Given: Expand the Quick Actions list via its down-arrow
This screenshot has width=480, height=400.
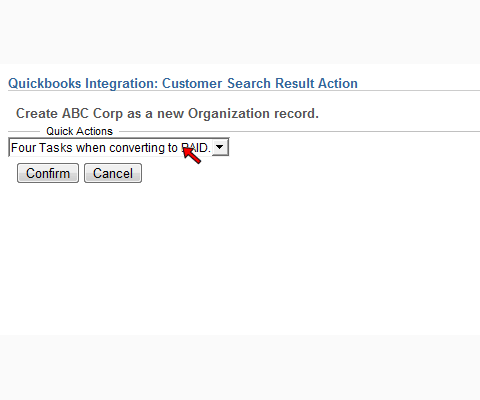Looking at the screenshot, I should point(220,147).
